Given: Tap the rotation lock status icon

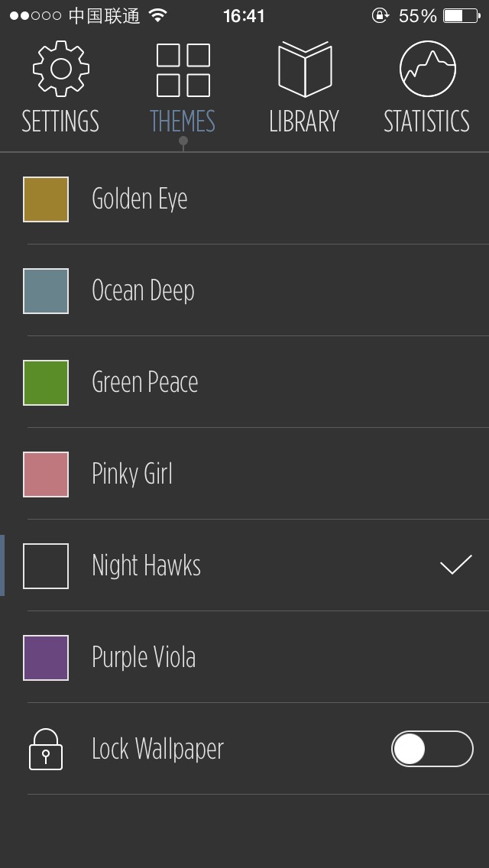Looking at the screenshot, I should point(381,15).
